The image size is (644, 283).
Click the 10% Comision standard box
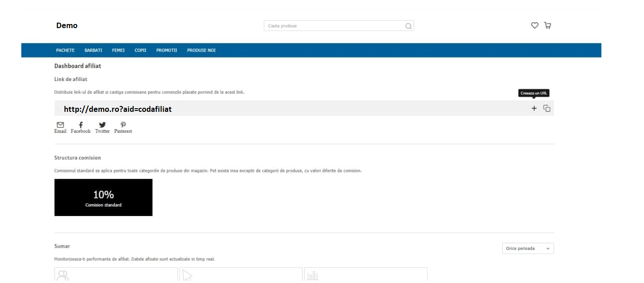pyautogui.click(x=103, y=197)
